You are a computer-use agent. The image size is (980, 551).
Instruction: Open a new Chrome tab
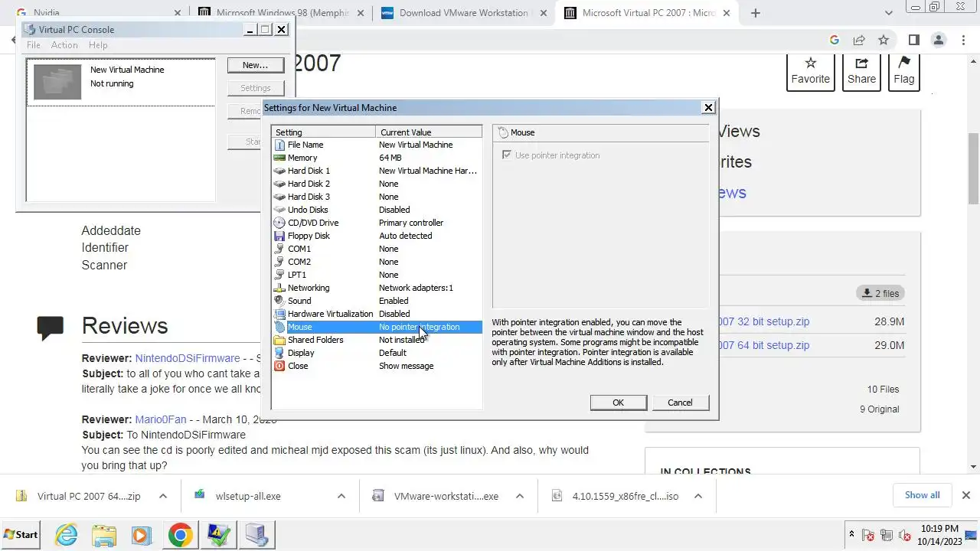pos(756,13)
